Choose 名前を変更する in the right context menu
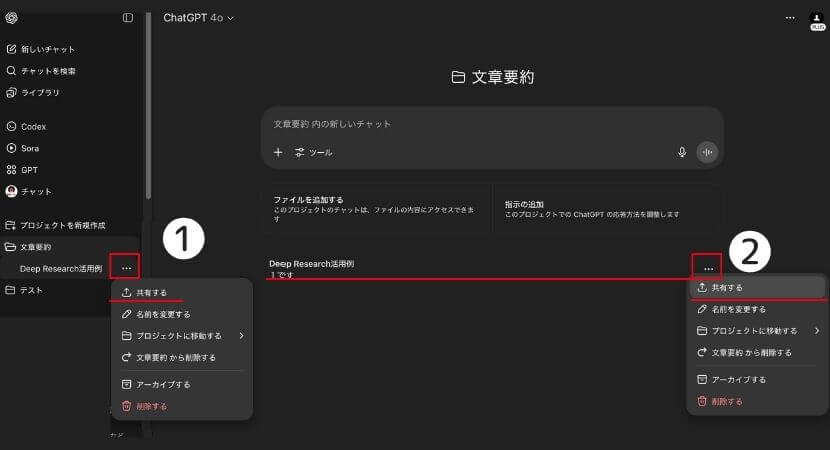 coord(757,309)
